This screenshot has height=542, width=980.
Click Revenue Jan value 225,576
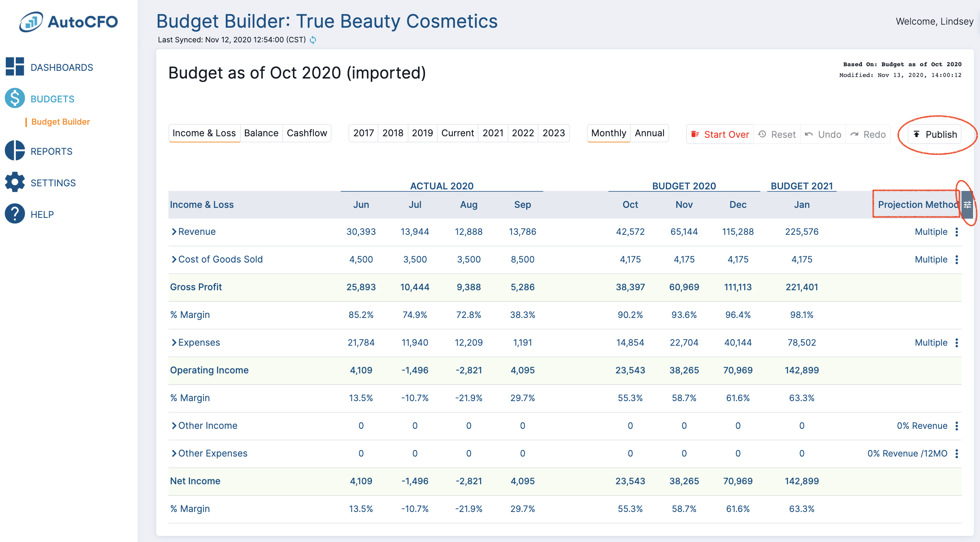point(802,232)
